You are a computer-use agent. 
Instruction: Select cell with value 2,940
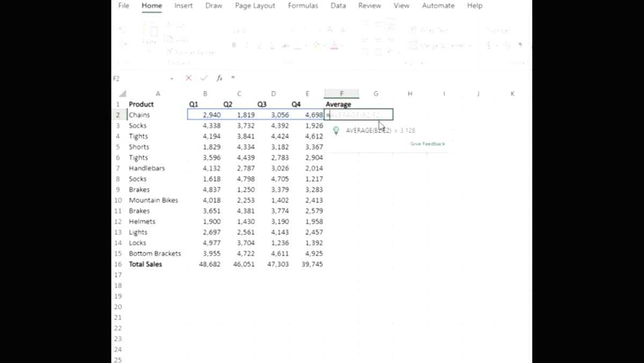coord(204,115)
